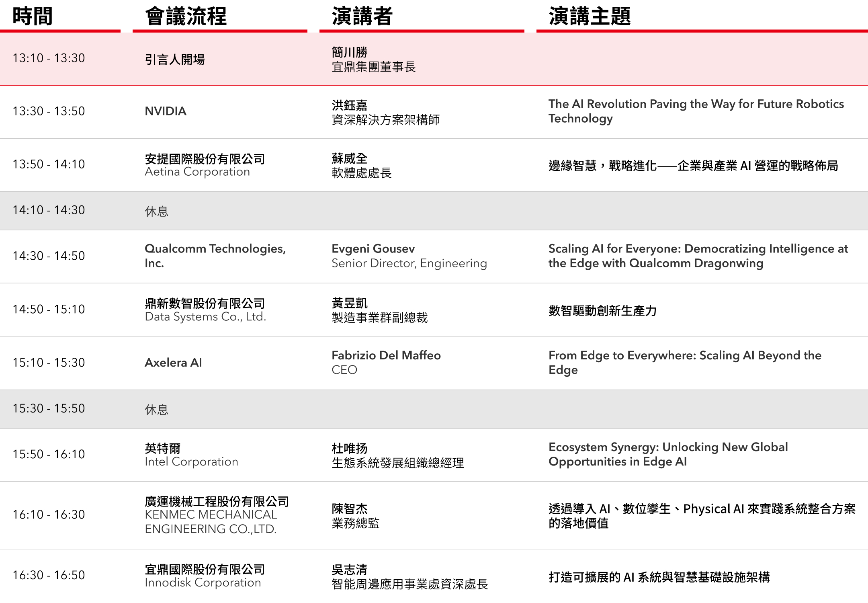Viewport: 868px width, 603px height.
Task: Click the Axelera AI session
Action: (173, 363)
